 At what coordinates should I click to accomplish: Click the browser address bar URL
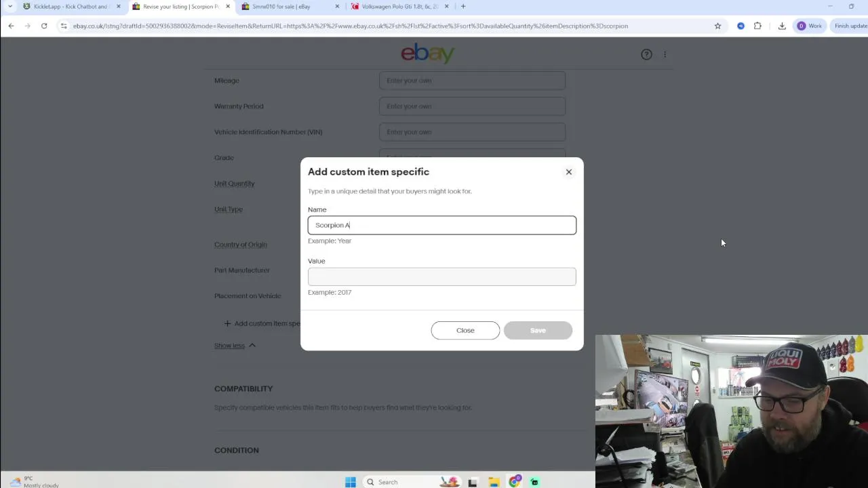click(350, 26)
